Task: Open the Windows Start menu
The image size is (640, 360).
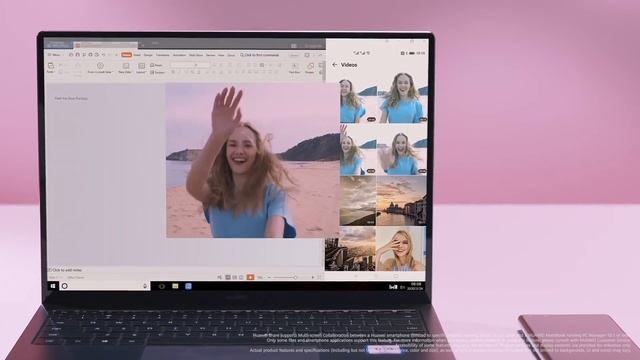Action: click(53, 286)
